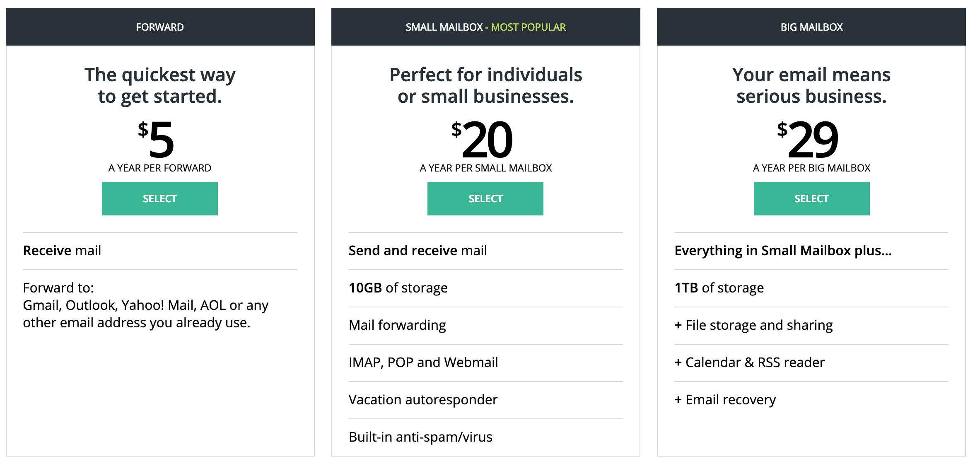The width and height of the screenshot is (980, 464).
Task: Click the $29 price figure
Action: (x=808, y=140)
